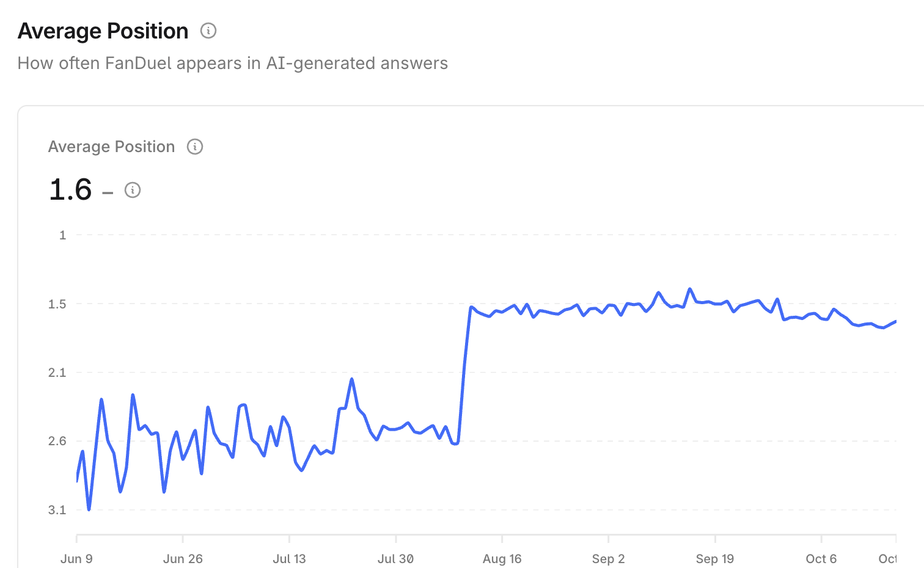Click the large 1.6 average position value

(70, 189)
